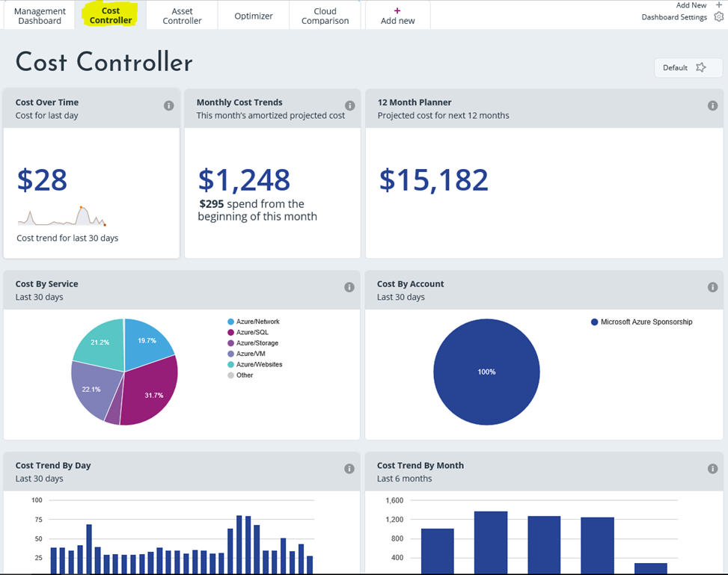Screen dimensions: 728x575
Task: Click the Cost Trend By Day title
Action: click(53, 466)
